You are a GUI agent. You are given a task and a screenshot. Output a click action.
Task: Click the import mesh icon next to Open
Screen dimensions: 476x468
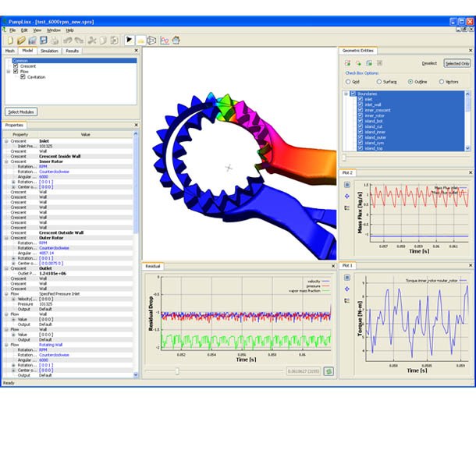tap(32, 41)
